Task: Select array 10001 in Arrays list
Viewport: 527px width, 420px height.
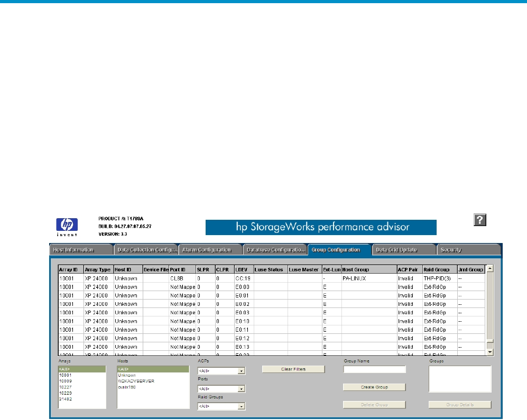Action: tap(82, 375)
